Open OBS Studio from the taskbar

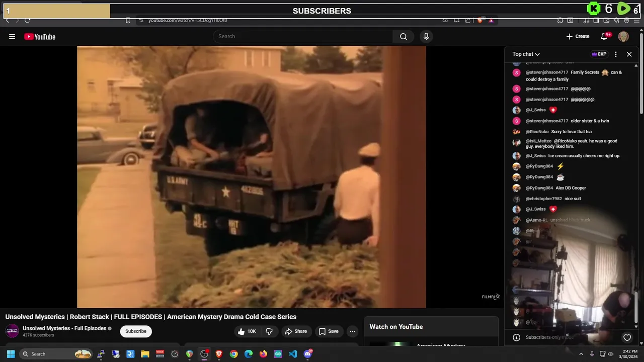click(x=204, y=354)
